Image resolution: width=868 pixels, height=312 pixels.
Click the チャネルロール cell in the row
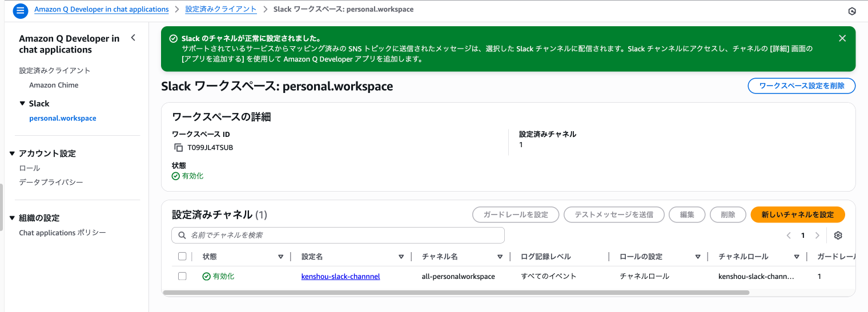[644, 276]
